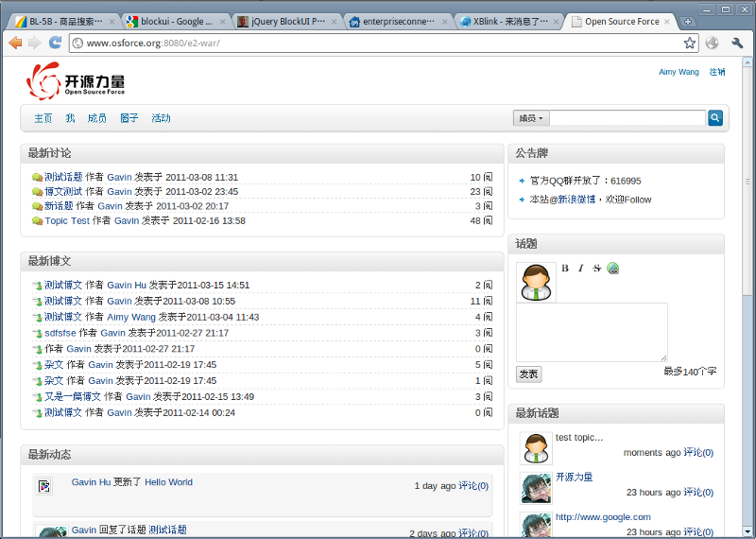
Task: Bookmark page with the star icon
Action: (690, 43)
